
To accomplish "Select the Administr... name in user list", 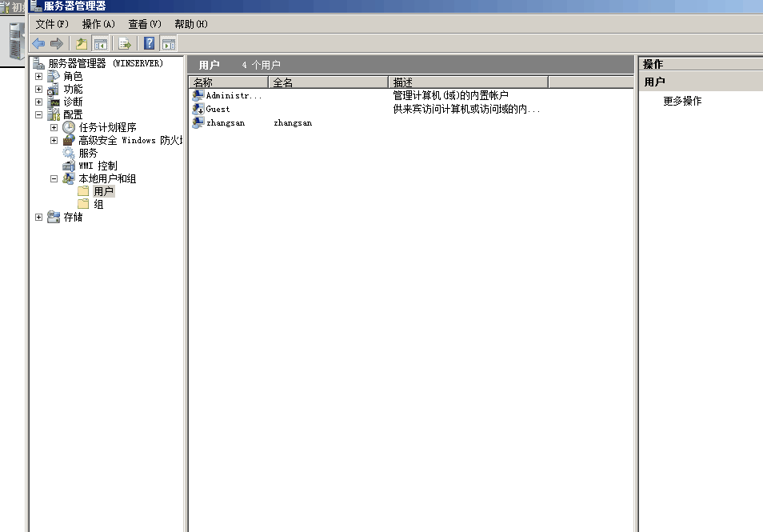I will 234,95.
